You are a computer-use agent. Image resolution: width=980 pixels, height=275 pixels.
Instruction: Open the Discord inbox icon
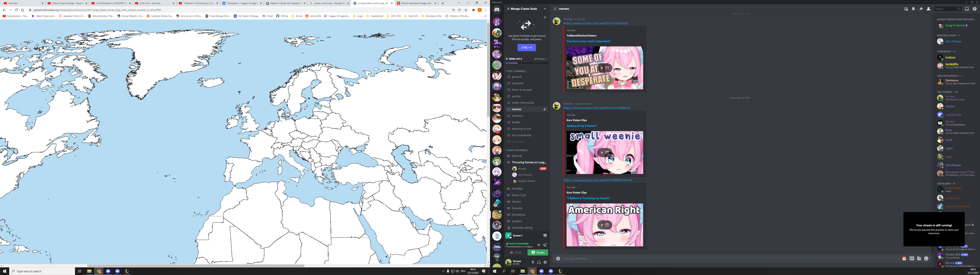(x=967, y=9)
